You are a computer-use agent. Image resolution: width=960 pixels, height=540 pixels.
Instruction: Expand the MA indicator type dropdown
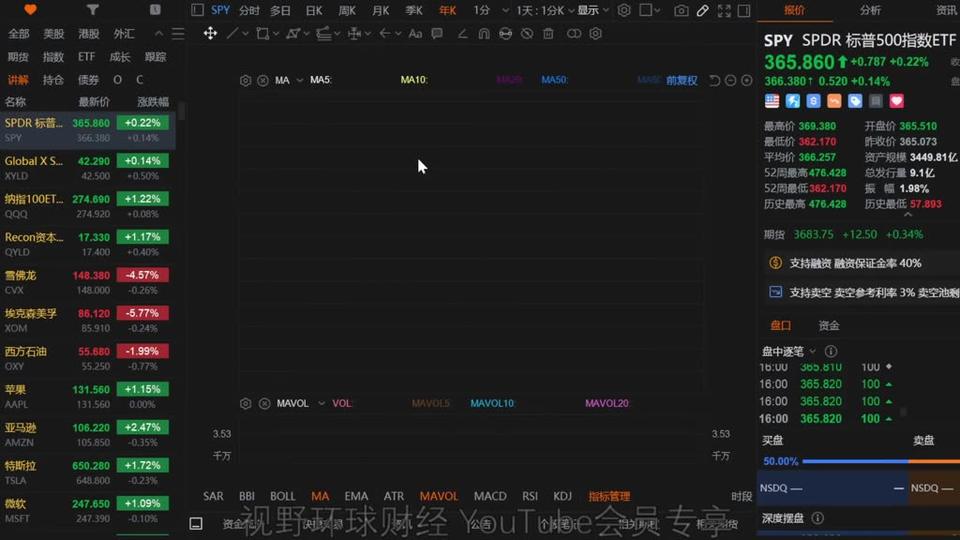click(299, 80)
